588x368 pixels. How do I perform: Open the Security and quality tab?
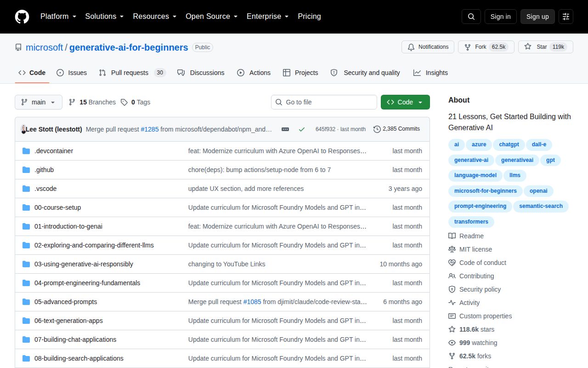(x=365, y=73)
